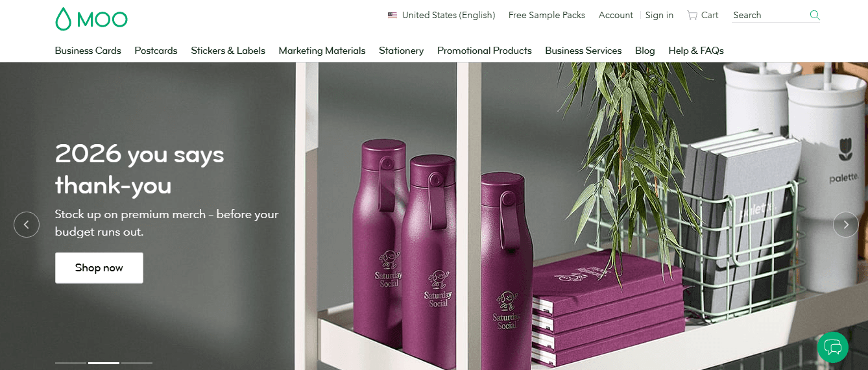The width and height of the screenshot is (868, 370).
Task: Select the first carousel slide indicator
Action: (x=71, y=363)
